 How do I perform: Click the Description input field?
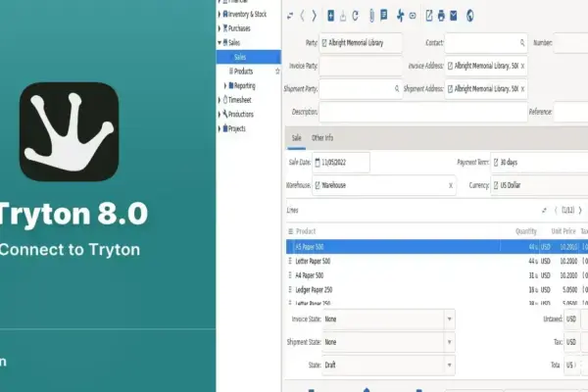pyautogui.click(x=423, y=112)
